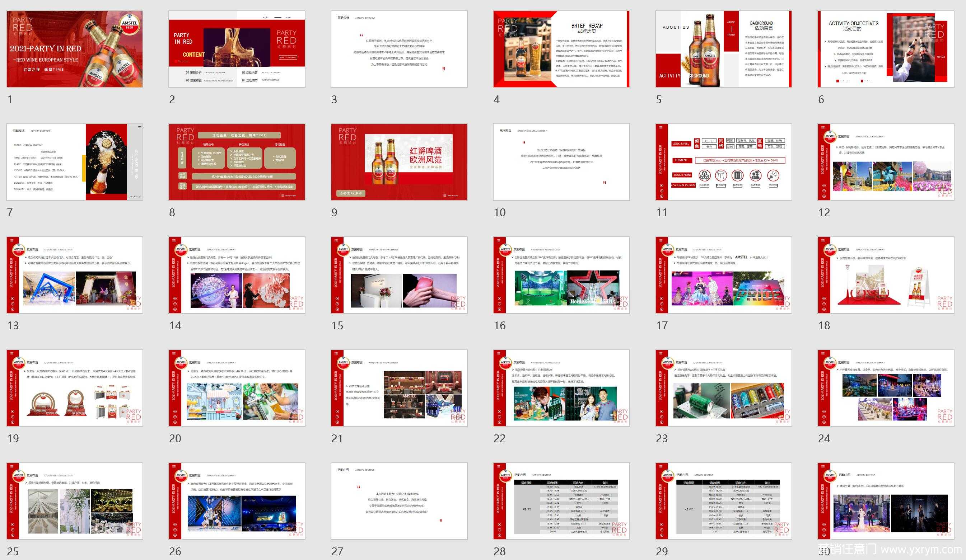Click slide number 1 label

tap(10, 100)
